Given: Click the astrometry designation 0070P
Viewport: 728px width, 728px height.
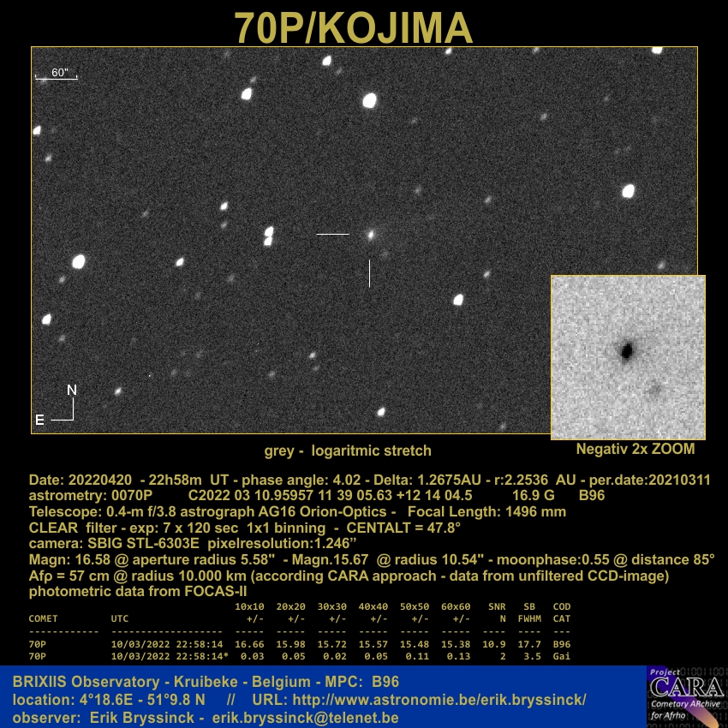Looking at the screenshot, I should point(131,495).
